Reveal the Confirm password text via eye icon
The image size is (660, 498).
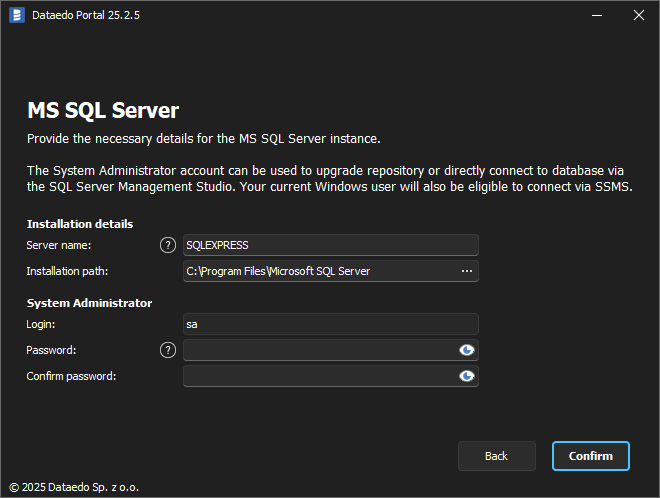coord(466,376)
